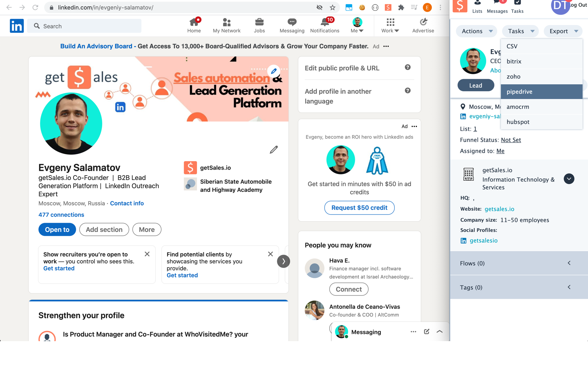Open browser extensions puzzle icon
Screen dimensions: 588x368
[401, 7]
